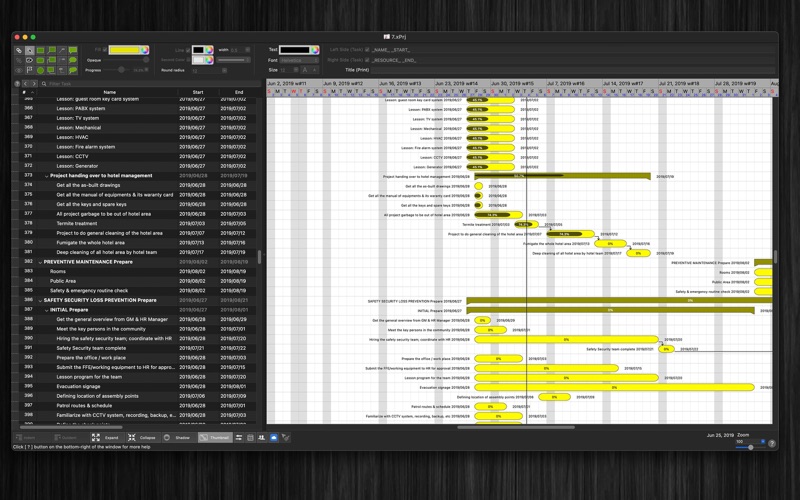
Task: Open the line style dropdown beside Second Color
Action: 234,60
